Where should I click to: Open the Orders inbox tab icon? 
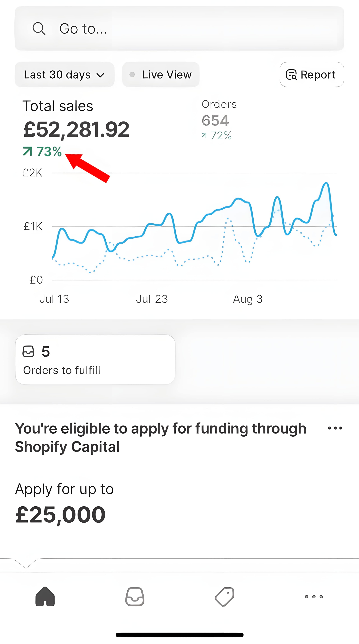tap(135, 596)
